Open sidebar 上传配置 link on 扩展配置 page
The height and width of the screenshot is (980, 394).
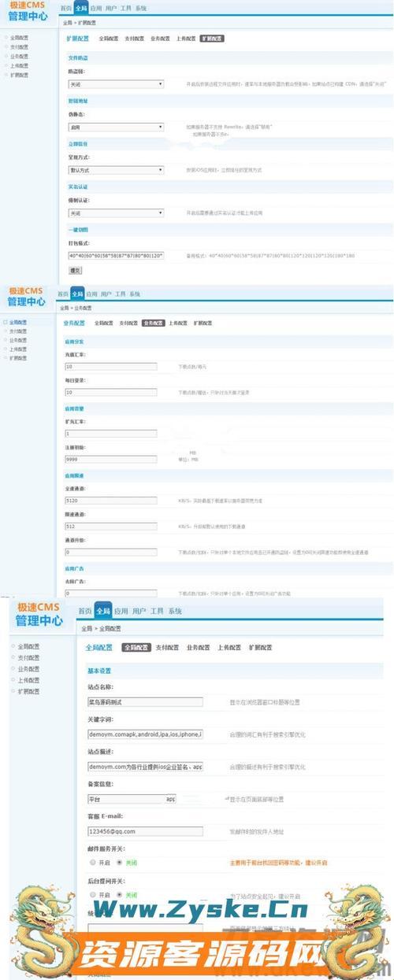(x=19, y=66)
